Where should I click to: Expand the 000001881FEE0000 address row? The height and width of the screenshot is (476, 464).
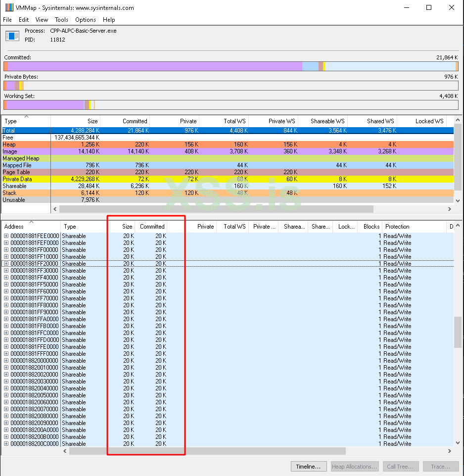tap(6, 236)
